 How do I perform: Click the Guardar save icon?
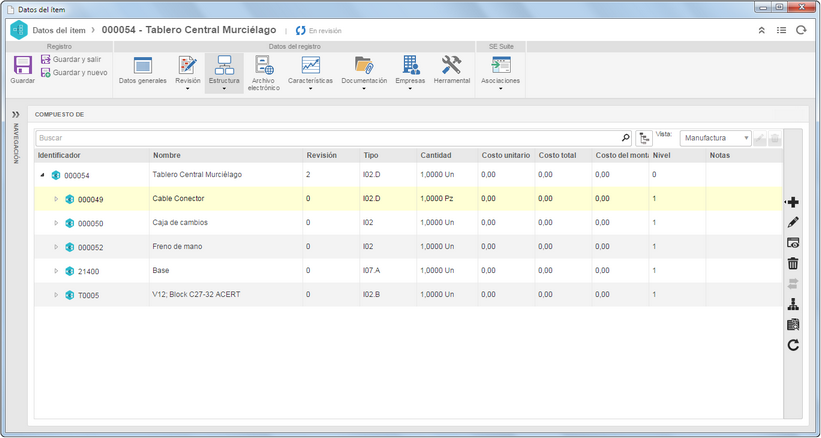pyautogui.click(x=23, y=65)
